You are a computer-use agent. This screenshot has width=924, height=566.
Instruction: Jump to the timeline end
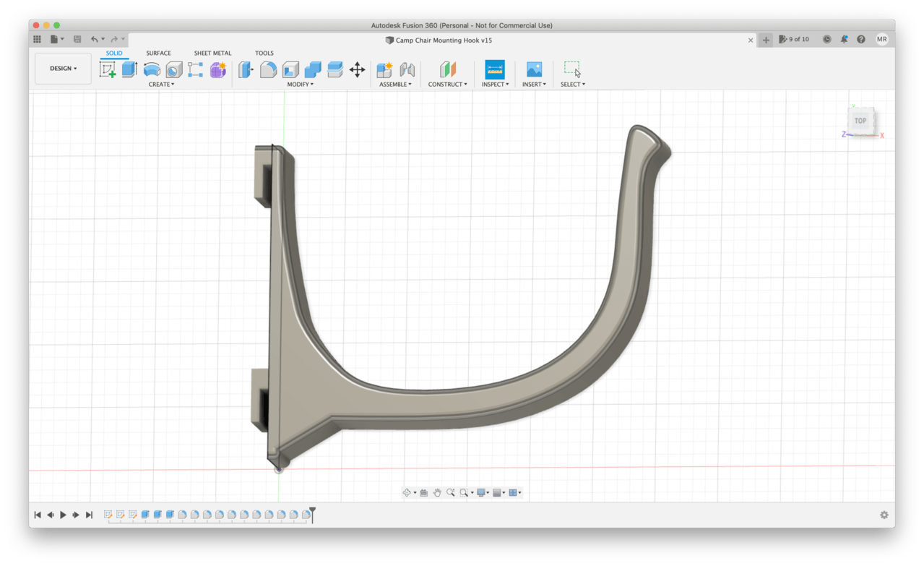pyautogui.click(x=89, y=515)
